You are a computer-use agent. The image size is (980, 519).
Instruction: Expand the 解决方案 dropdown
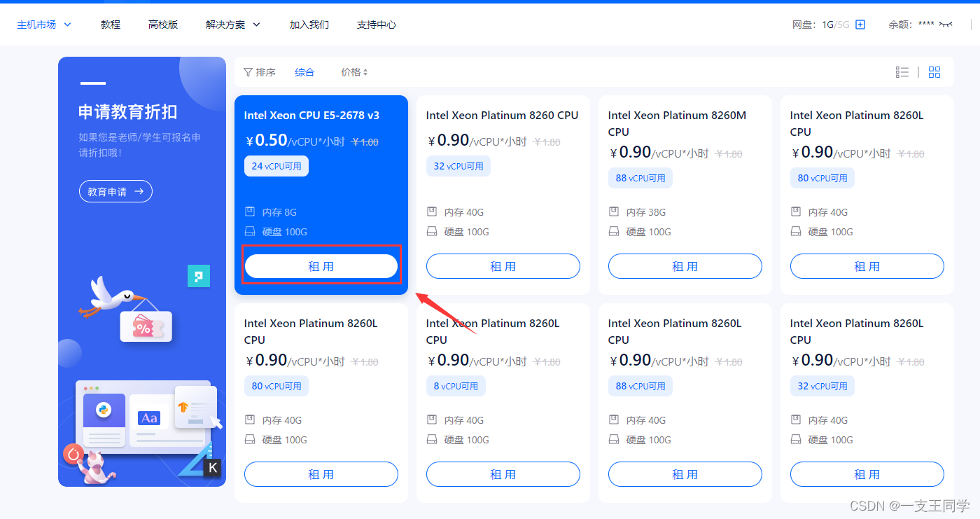(x=233, y=25)
